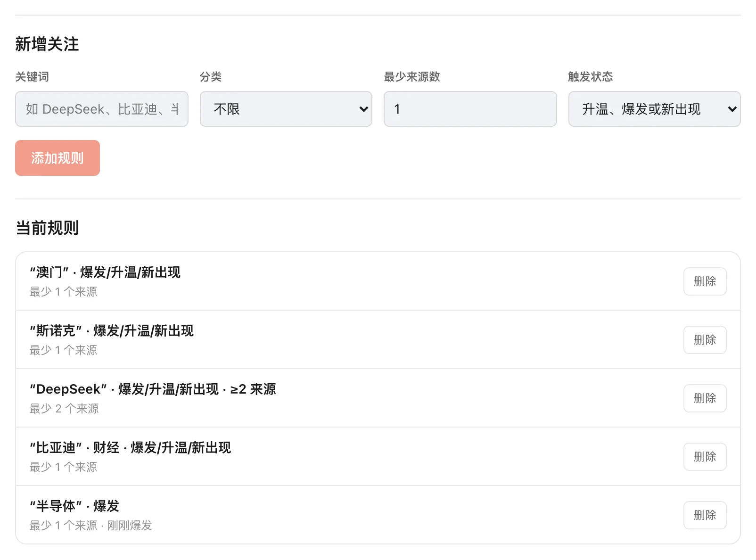
Task: Click the 添加规则 button
Action: coord(58,158)
